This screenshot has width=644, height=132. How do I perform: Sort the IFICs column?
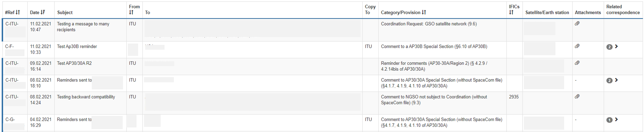pyautogui.click(x=511, y=12)
